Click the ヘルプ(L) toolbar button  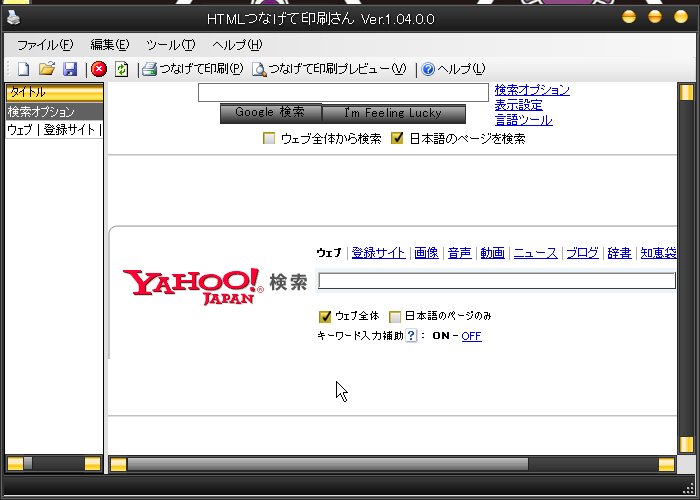[453, 69]
